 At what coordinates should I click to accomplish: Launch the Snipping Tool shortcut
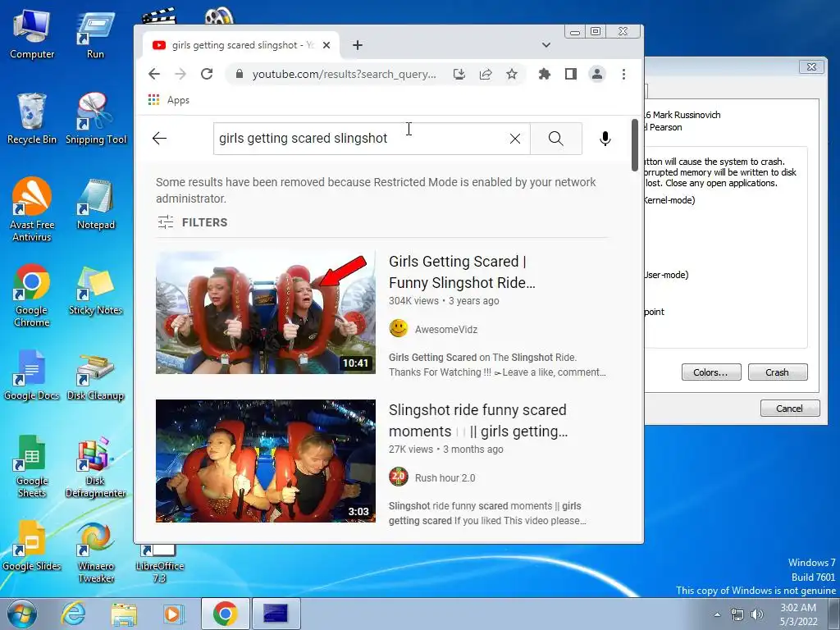pyautogui.click(x=96, y=119)
